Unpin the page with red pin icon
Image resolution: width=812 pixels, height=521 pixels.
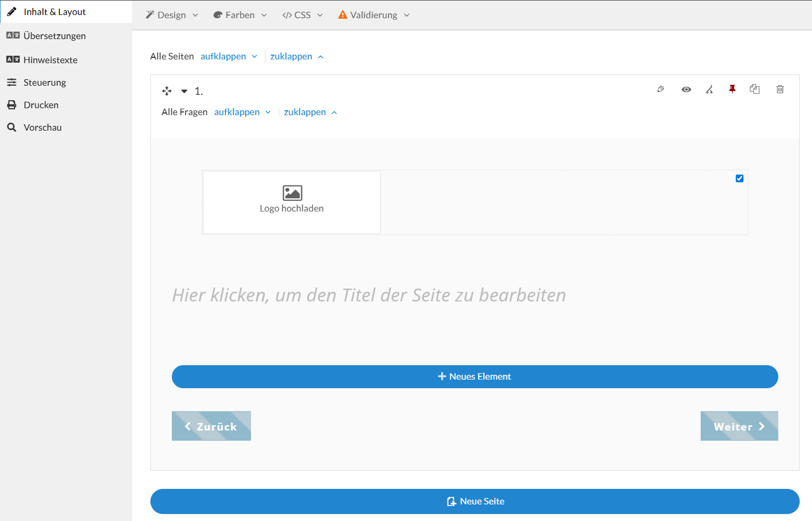[732, 89]
